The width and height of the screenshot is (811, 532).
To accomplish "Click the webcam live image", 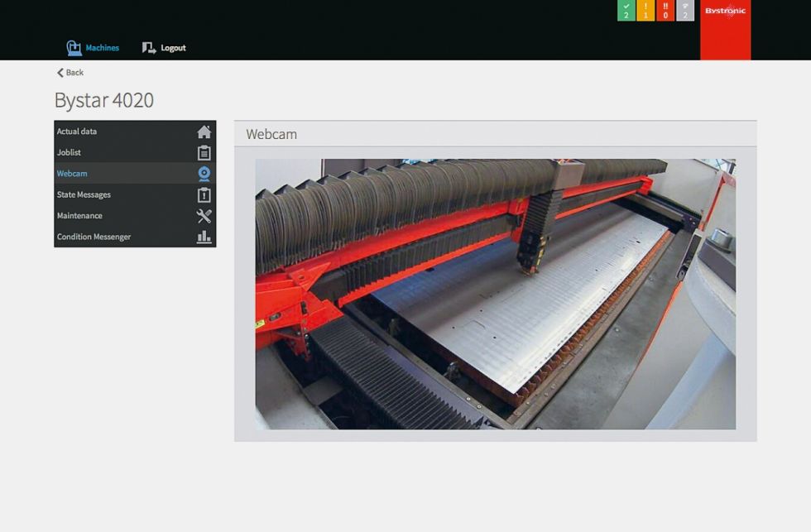I will (496, 294).
